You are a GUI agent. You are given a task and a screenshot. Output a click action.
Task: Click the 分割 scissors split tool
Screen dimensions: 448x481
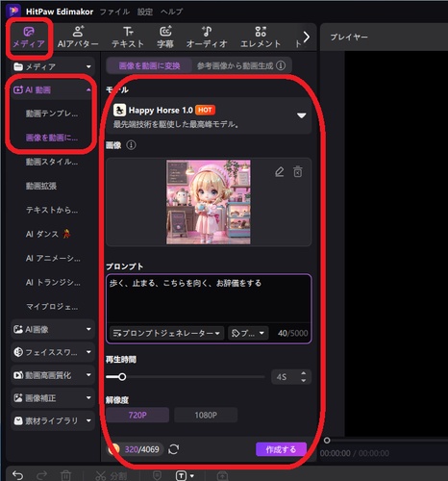111,476
